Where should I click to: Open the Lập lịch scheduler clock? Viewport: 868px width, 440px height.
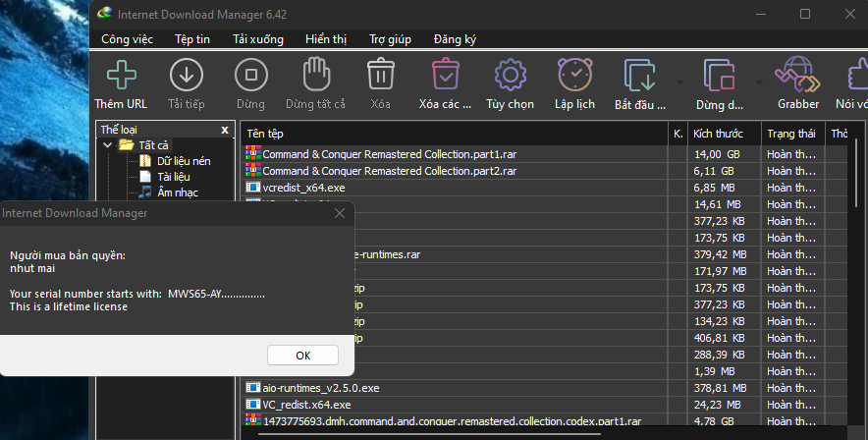pos(574,75)
